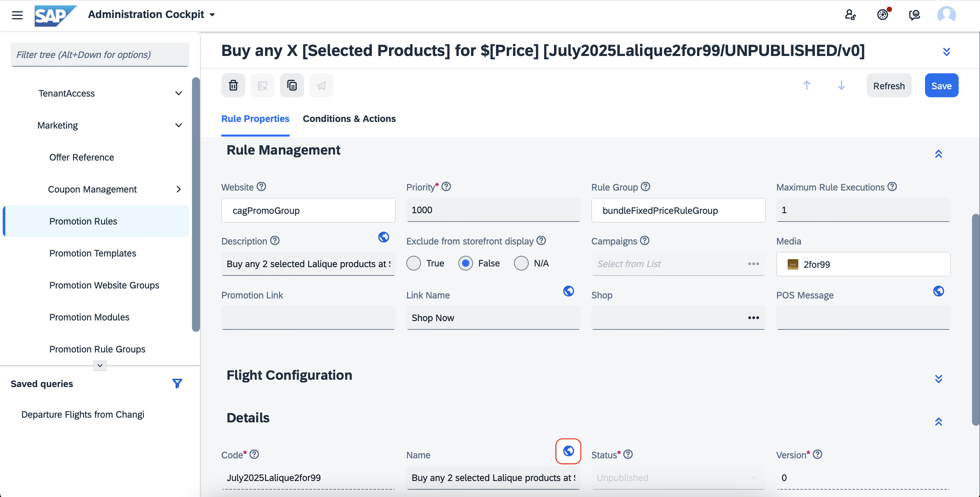Open Version field help icon
Screen dimensions: 980x497
pos(818,454)
